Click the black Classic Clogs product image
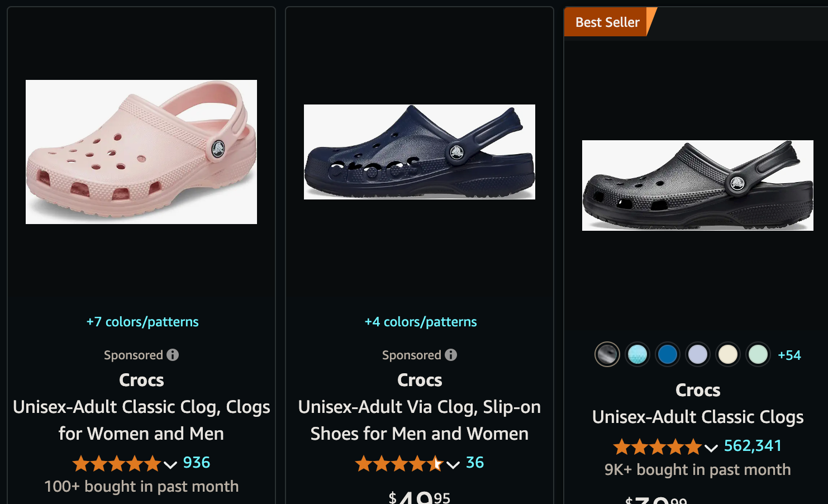 point(697,185)
